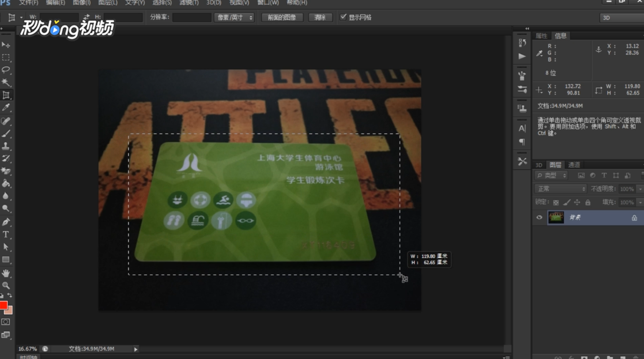Select the Rectangular Marquee tool
This screenshot has height=359, width=644.
[x=6, y=57]
